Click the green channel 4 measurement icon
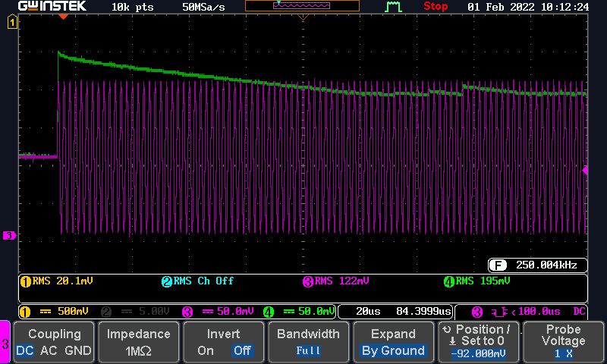The width and height of the screenshot is (607, 364). pos(449,281)
